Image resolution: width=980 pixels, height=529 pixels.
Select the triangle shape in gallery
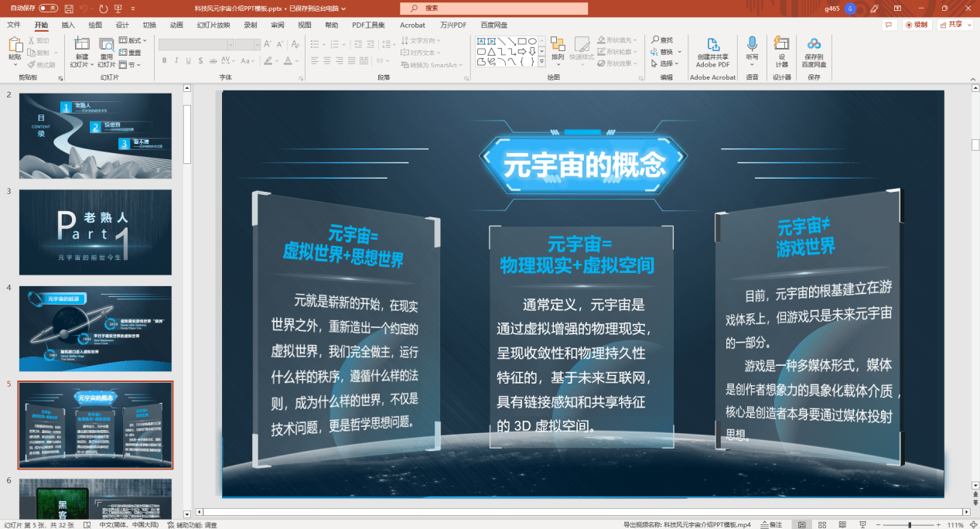491,51
